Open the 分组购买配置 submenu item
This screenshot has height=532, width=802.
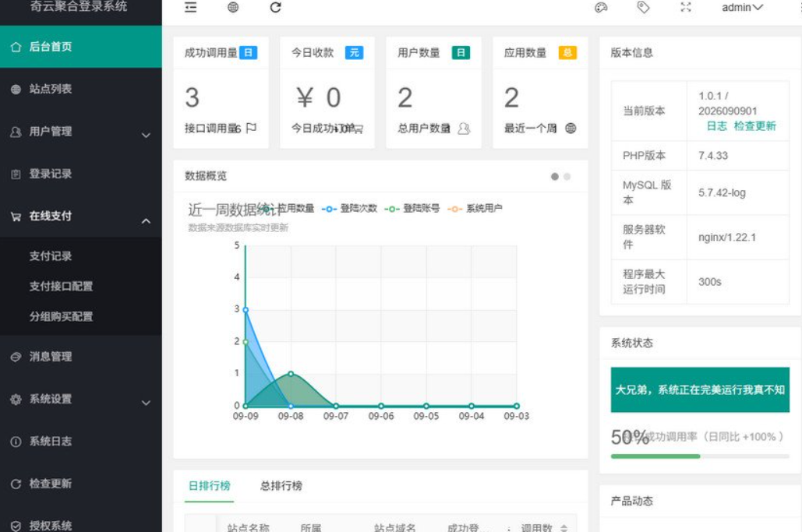[x=61, y=316]
